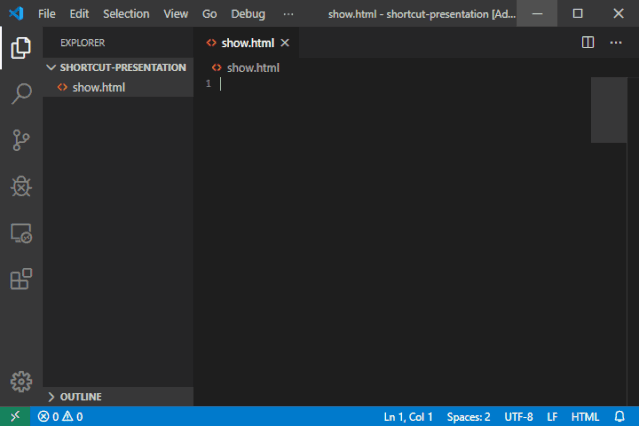Click the HTML file icon in breadcrumb

216,68
